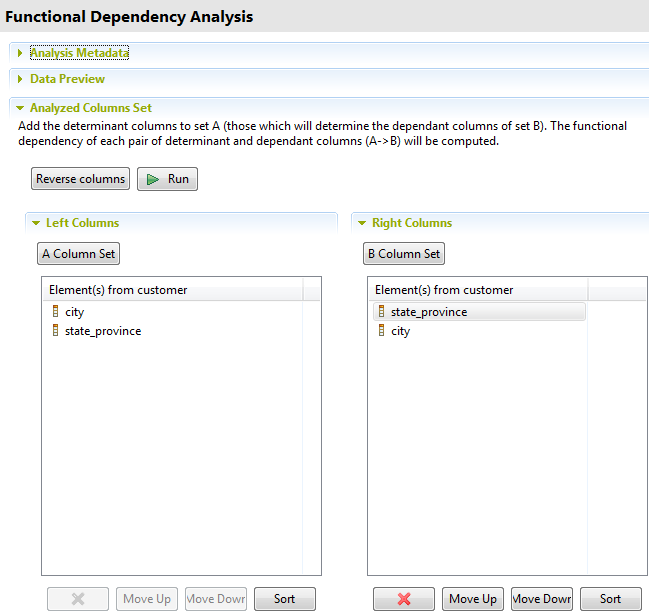The image size is (649, 614).
Task: Expand the Data Preview section
Action: point(21,79)
